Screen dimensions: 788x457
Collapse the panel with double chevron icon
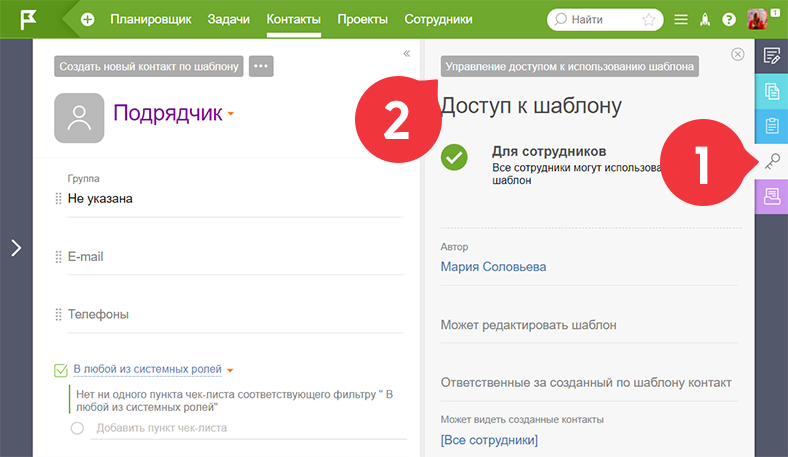[407, 53]
